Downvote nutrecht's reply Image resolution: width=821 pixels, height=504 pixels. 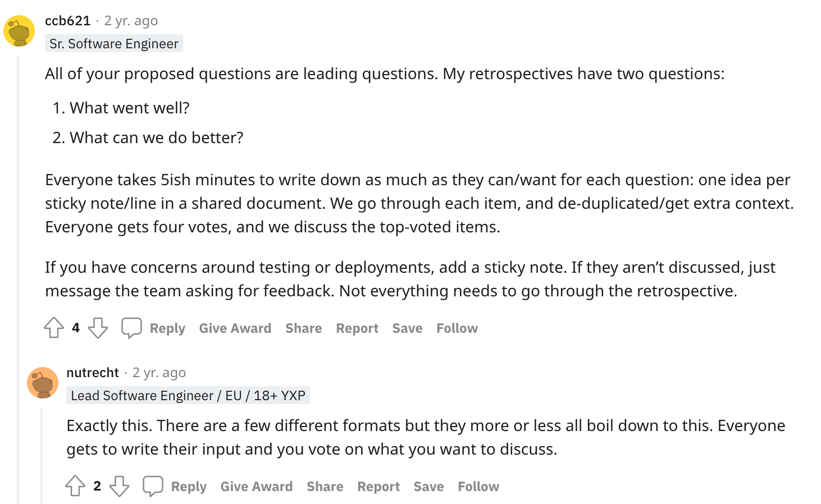tap(119, 486)
